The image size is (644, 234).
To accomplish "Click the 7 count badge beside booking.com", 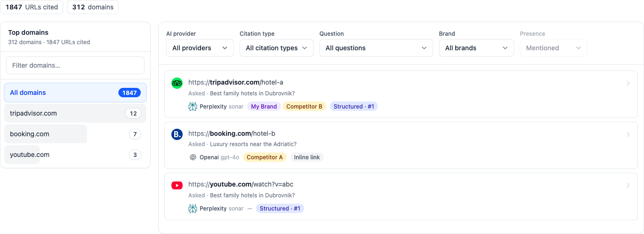I will [135, 134].
